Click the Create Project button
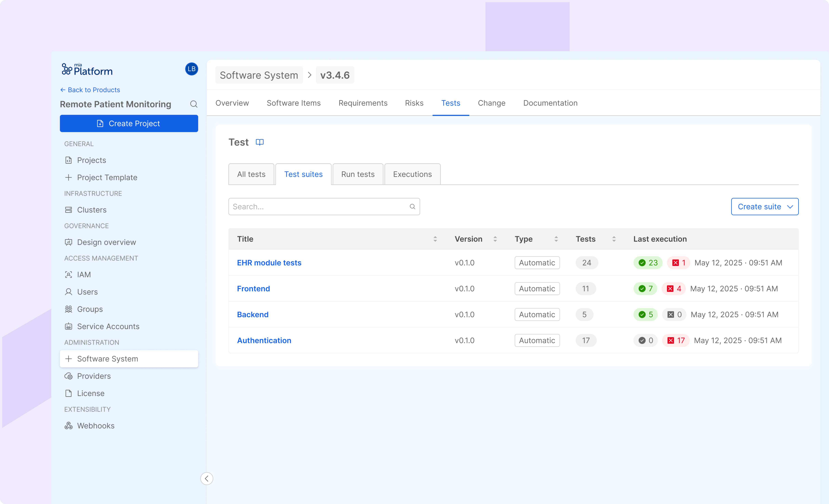This screenshot has height=504, width=829. [x=129, y=123]
